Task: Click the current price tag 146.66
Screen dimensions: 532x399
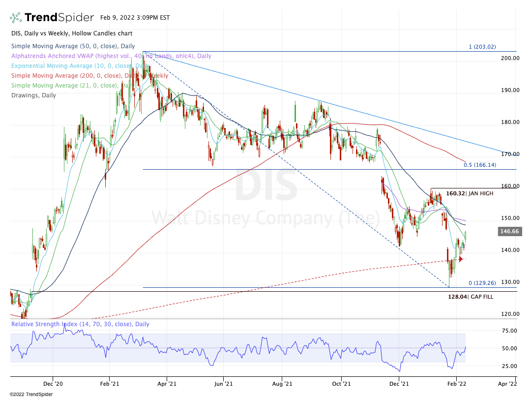Action: (509, 231)
